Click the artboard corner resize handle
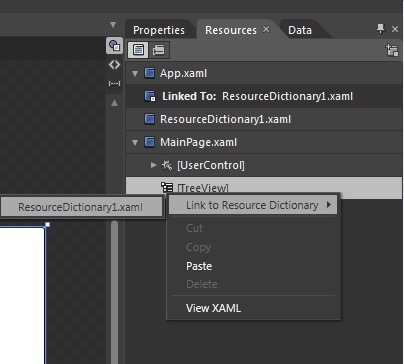This screenshot has height=364, width=404. (47, 225)
